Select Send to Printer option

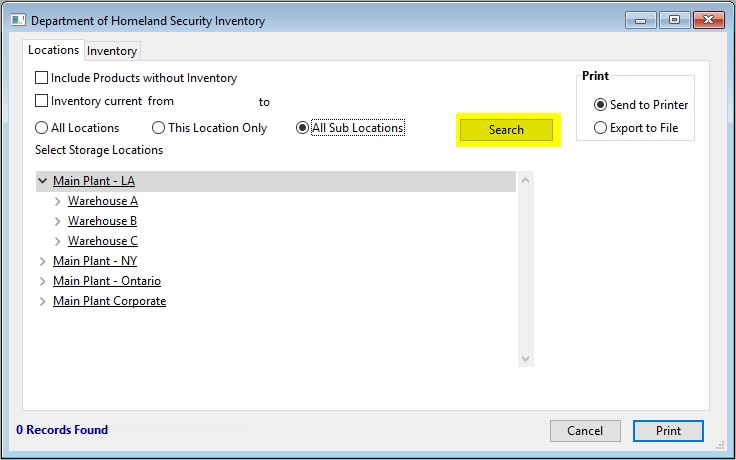coord(600,105)
